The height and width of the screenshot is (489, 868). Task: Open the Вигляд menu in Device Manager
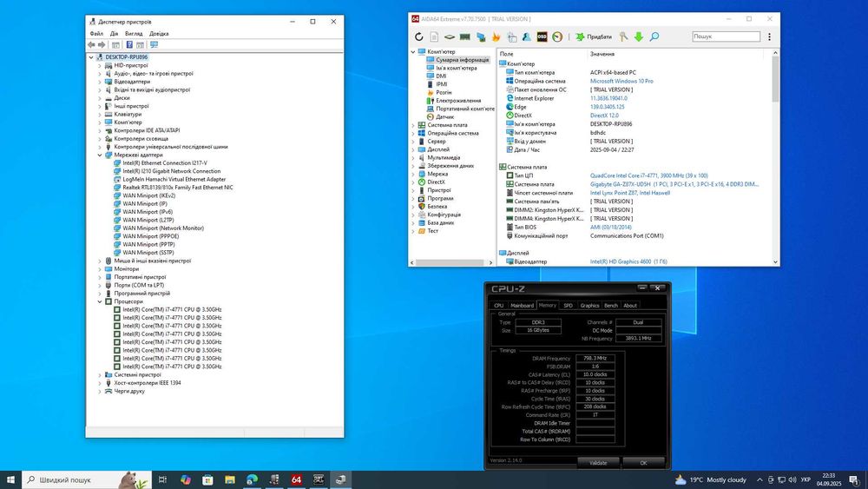coord(134,34)
